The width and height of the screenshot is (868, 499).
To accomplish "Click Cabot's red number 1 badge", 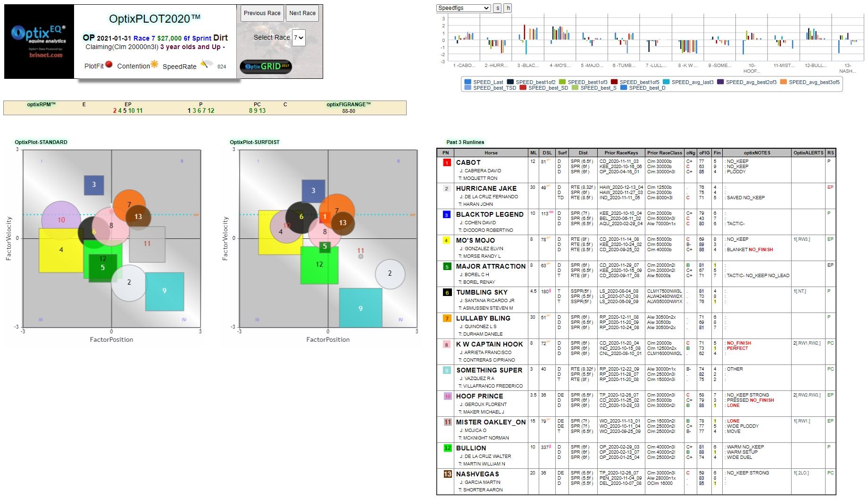I will click(446, 162).
